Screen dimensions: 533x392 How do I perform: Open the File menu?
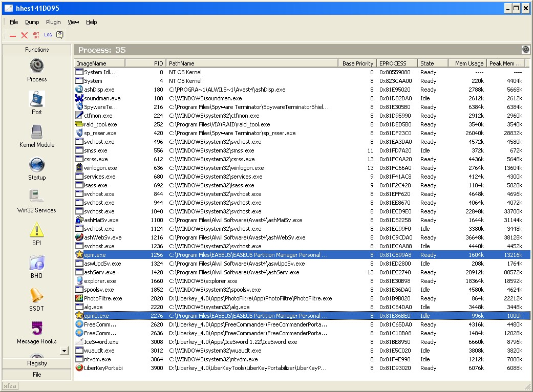[x=14, y=22]
